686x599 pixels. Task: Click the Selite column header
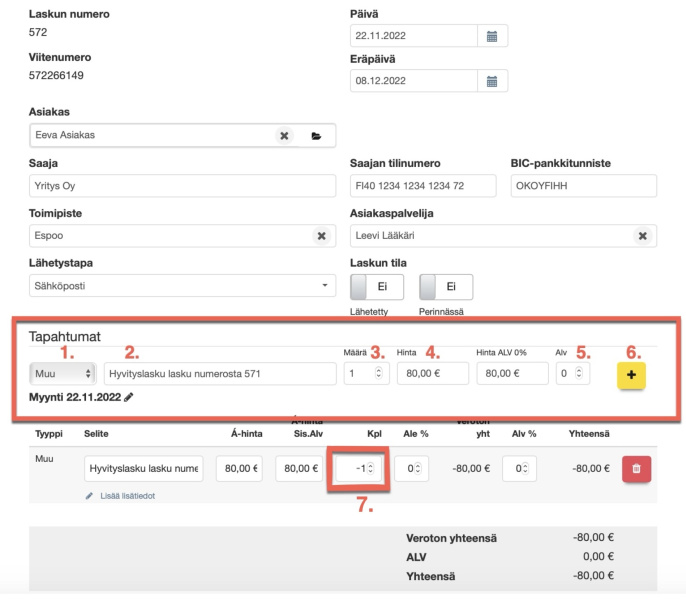(x=96, y=434)
